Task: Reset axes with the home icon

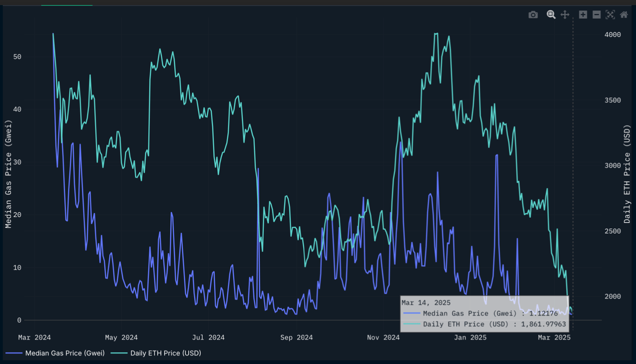Action: click(624, 15)
